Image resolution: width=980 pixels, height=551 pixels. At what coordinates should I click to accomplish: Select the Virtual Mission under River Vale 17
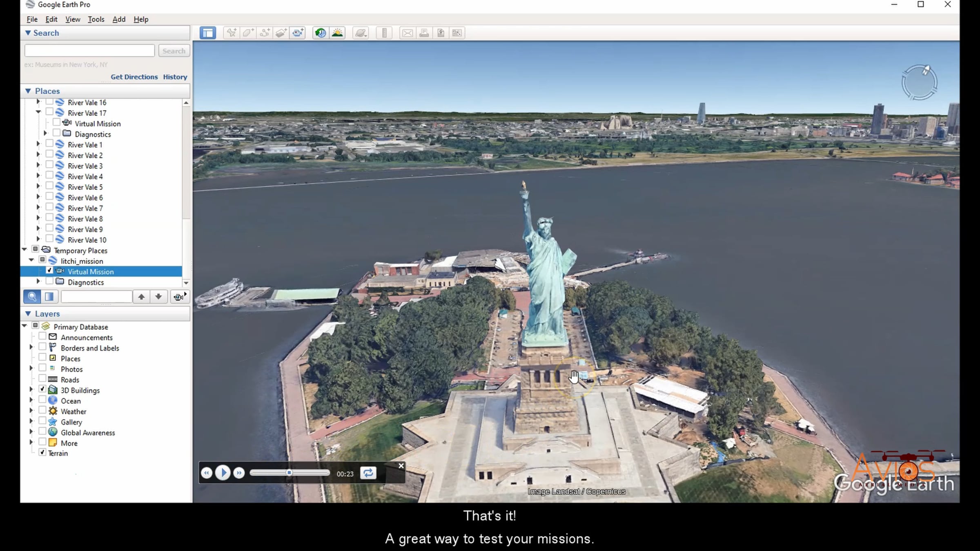coord(98,124)
